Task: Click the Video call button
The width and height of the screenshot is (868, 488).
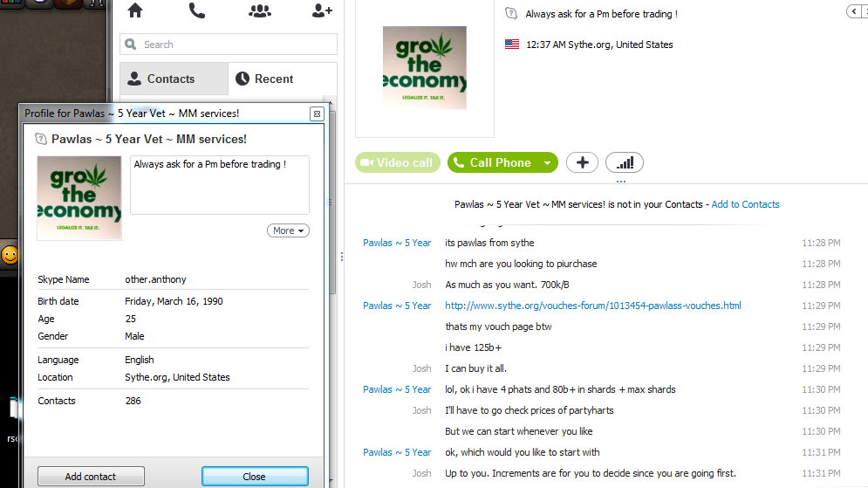Action: 398,163
